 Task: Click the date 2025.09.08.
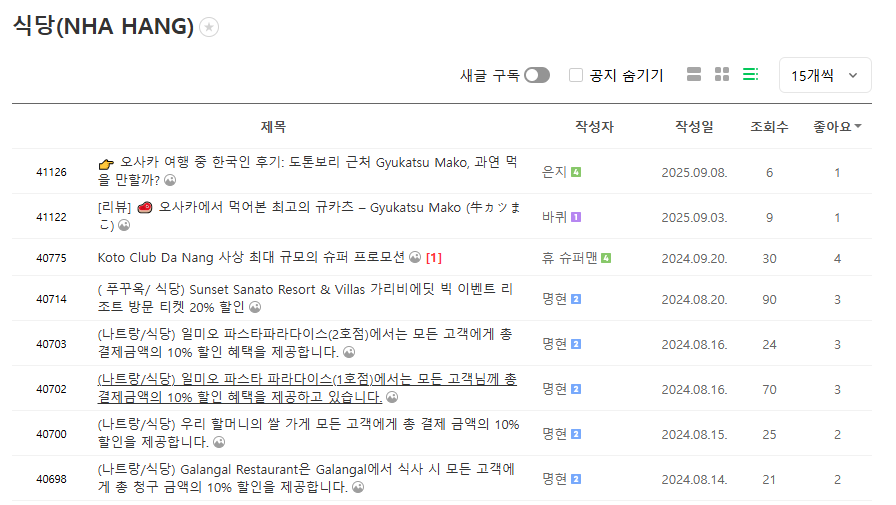click(694, 173)
